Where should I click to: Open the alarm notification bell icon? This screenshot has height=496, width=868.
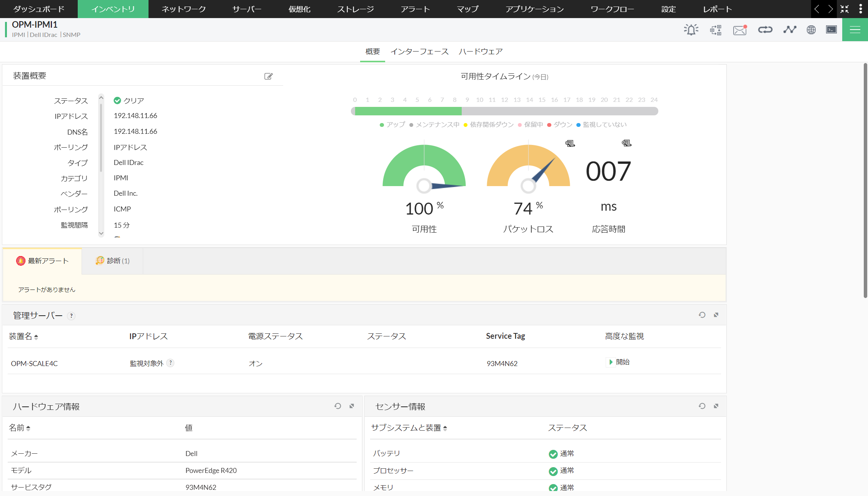tap(691, 29)
